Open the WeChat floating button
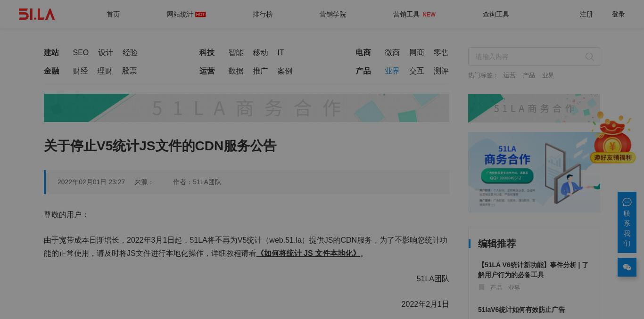644x319 pixels. (627, 267)
